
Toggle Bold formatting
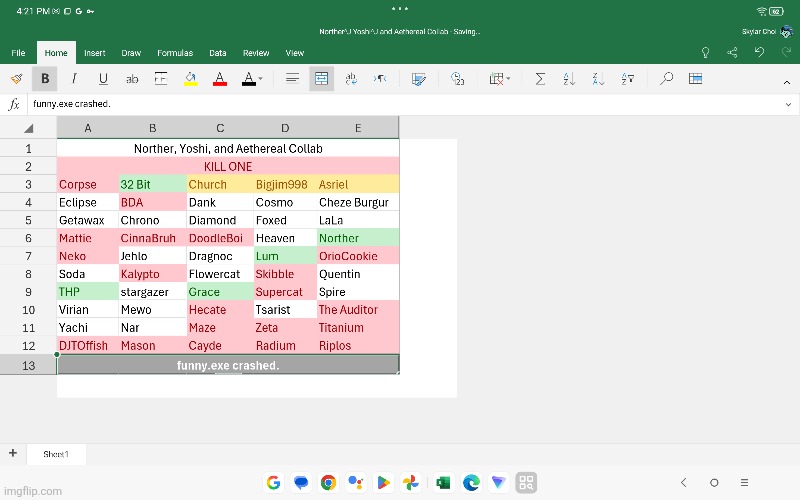(45, 79)
